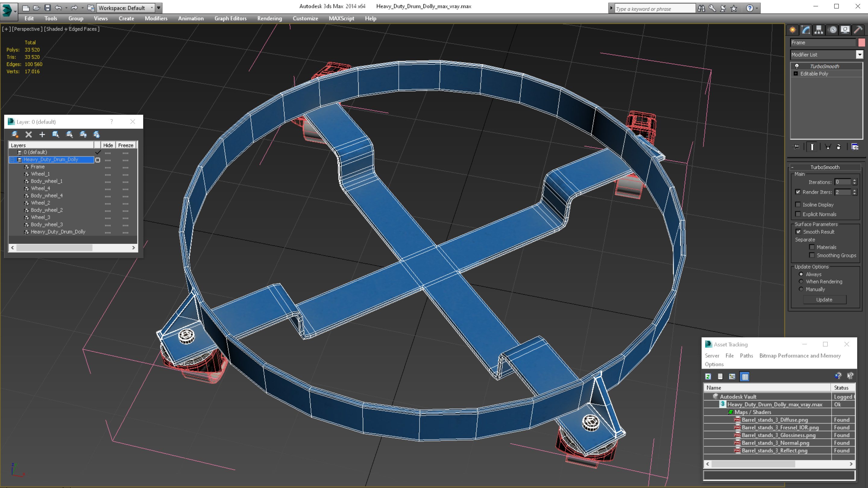This screenshot has height=488, width=868.
Task: Click the favorites star icon
Action: click(734, 8)
